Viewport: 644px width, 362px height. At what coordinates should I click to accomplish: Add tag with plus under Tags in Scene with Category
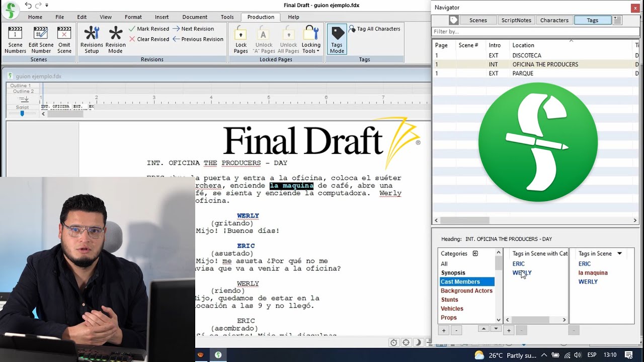point(509,330)
